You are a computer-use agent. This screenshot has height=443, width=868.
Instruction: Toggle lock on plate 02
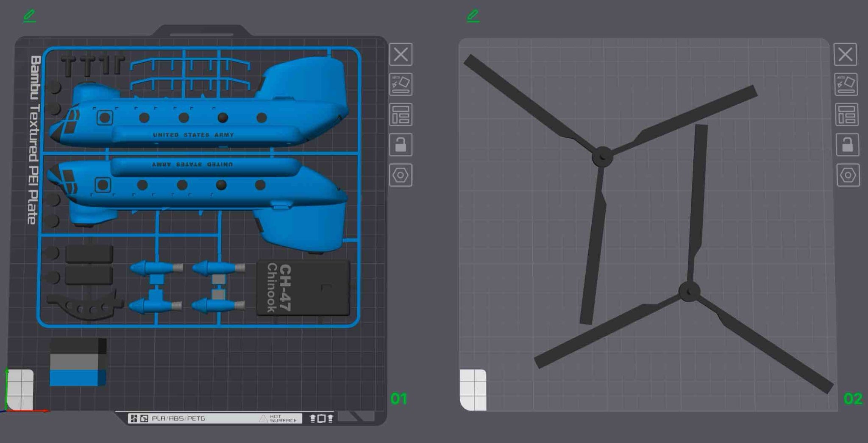[x=848, y=145]
